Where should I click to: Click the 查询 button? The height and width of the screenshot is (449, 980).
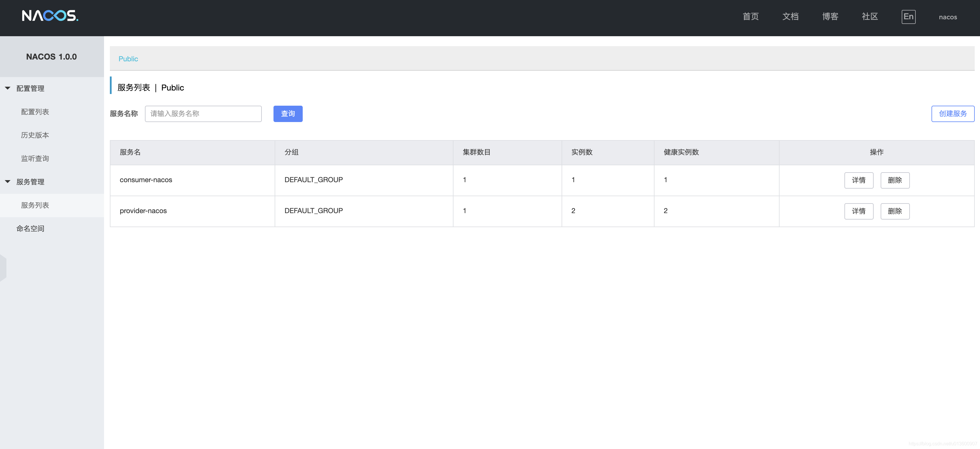point(288,114)
